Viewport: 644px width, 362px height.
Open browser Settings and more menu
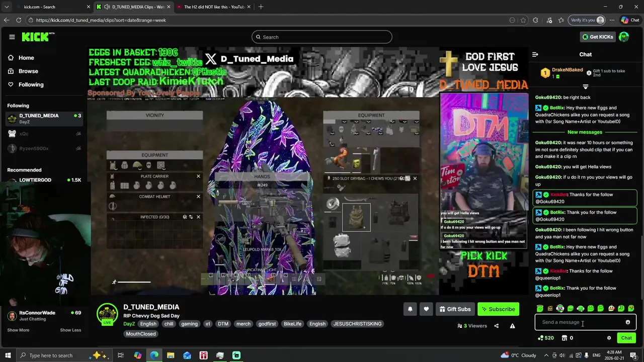(612, 20)
